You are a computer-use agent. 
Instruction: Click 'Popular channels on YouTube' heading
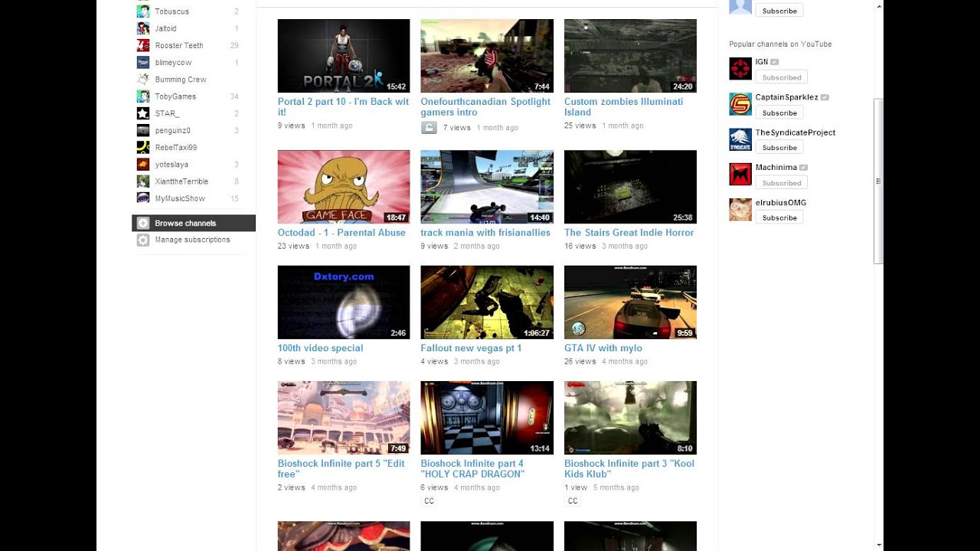[x=780, y=44]
